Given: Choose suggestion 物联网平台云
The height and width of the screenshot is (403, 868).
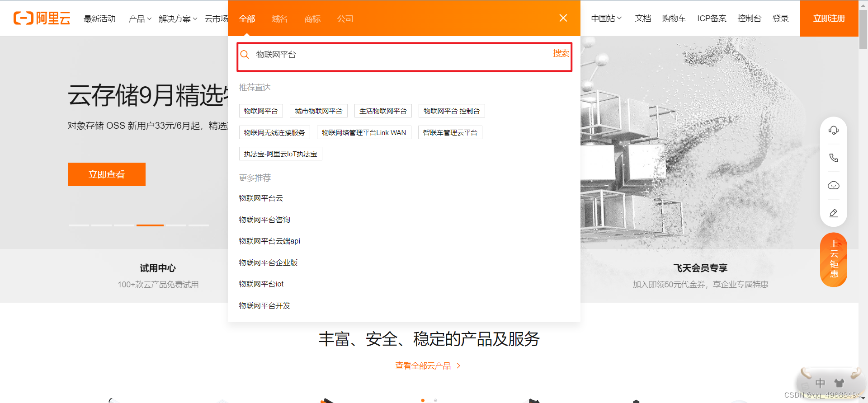Looking at the screenshot, I should (x=261, y=198).
